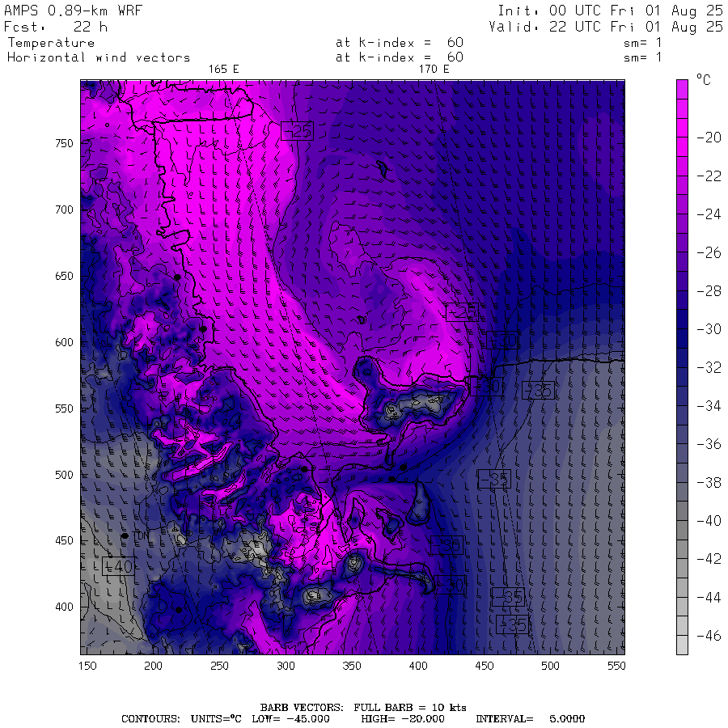Select the "Fcst: 22 h" forecast hour text
This screenshot has width=728, height=728.
click(56, 27)
